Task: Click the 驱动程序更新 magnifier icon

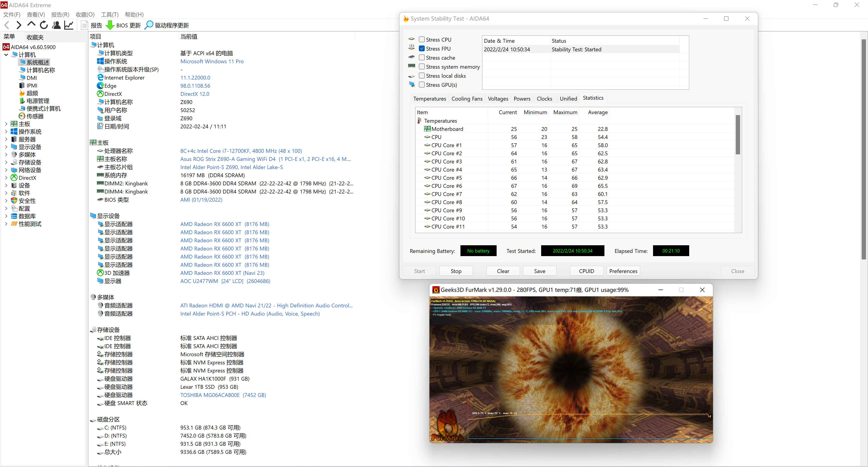Action: 149,25
